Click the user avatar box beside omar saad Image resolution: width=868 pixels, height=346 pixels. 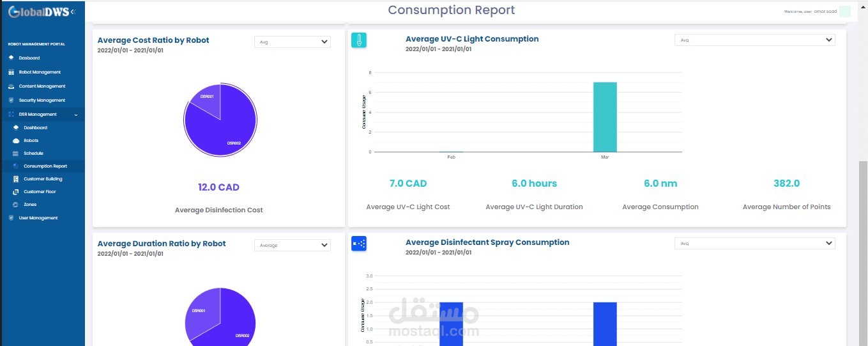pyautogui.click(x=845, y=12)
